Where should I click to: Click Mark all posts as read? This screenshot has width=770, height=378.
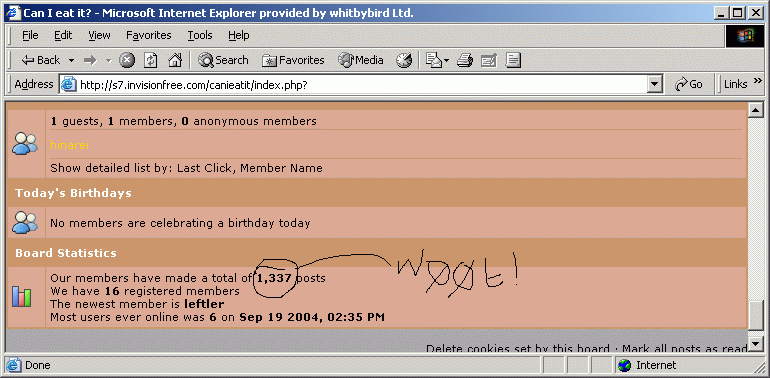[x=685, y=349]
